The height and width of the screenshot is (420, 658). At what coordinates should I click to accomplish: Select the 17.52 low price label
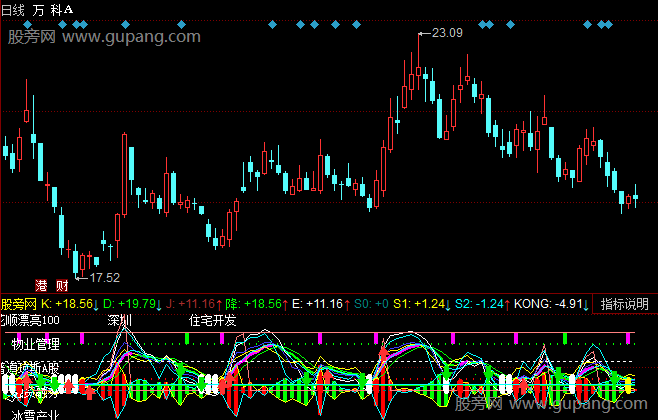(104, 277)
